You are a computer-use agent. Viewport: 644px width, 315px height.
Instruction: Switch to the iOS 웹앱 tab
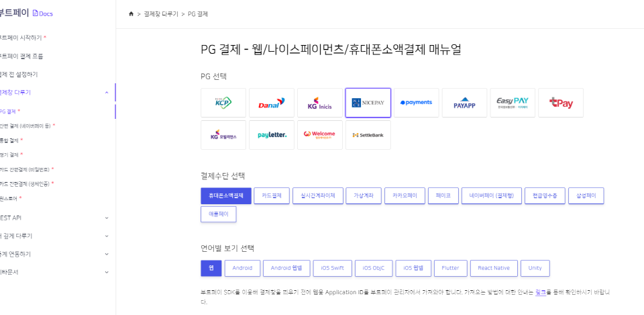(x=414, y=268)
